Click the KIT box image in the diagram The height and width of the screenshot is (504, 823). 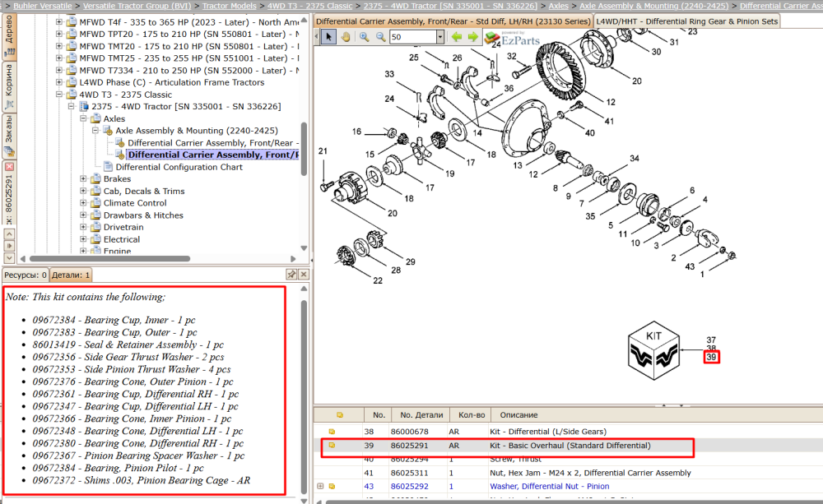pos(654,350)
